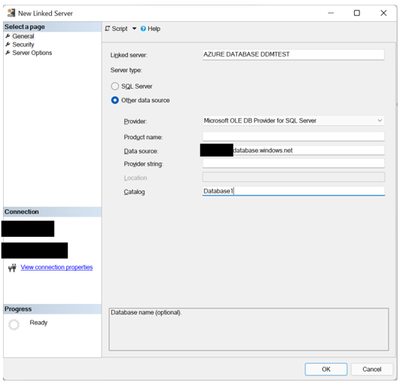Expand the Script dropdown arrow
This screenshot has width=400, height=383.
pos(134,29)
